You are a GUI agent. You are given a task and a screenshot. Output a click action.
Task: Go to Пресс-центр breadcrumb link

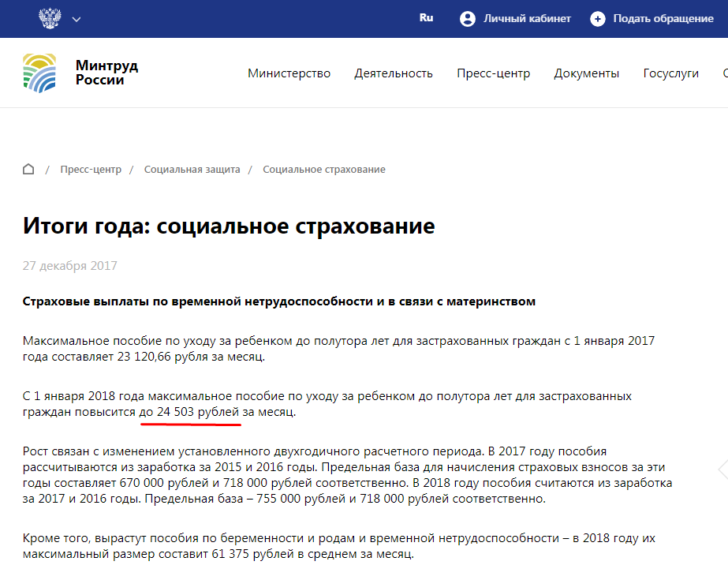tap(91, 170)
